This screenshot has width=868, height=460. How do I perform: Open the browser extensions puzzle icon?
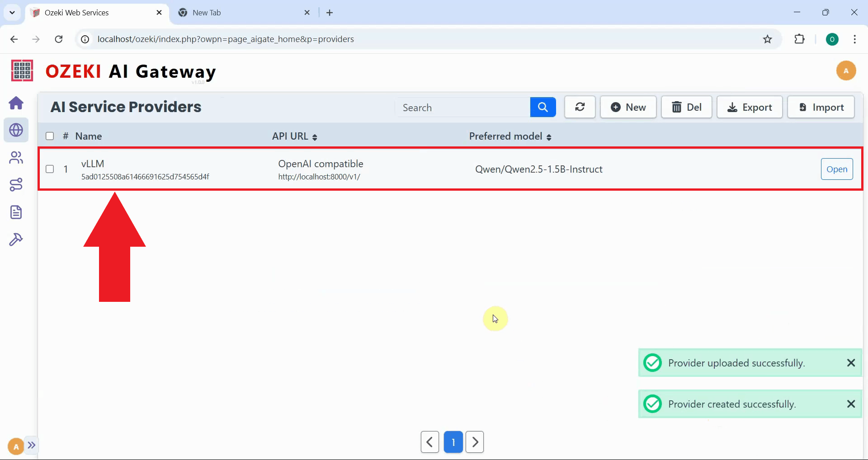(800, 39)
